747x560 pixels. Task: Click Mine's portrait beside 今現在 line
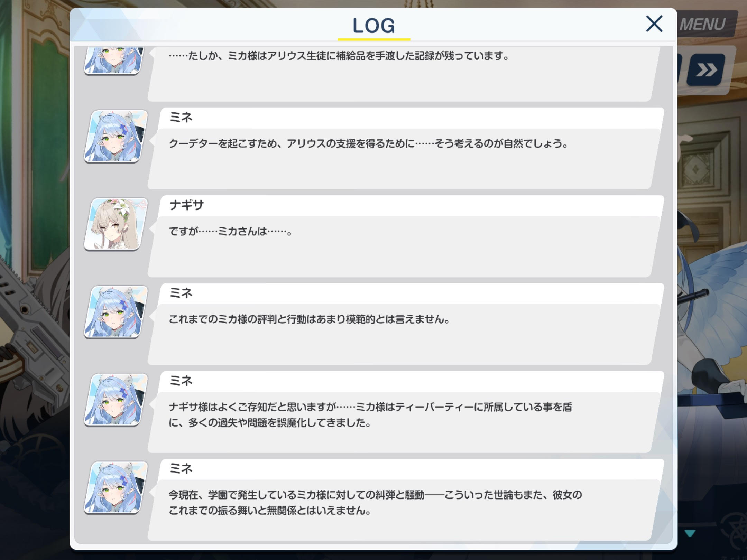[x=116, y=487]
